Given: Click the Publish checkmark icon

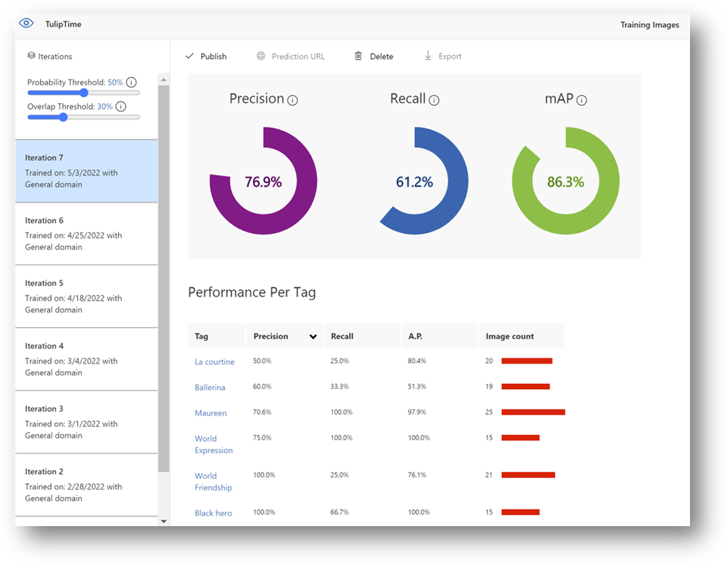Looking at the screenshot, I should point(189,56).
